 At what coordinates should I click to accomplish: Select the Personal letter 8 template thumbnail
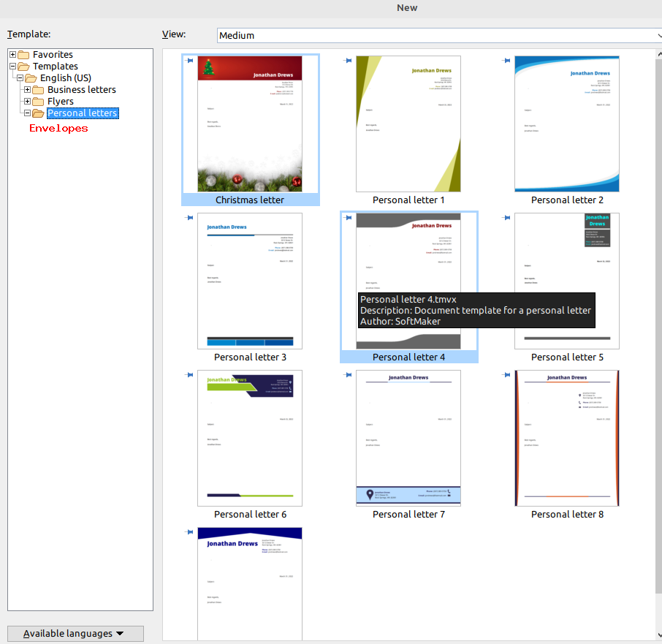(567, 439)
